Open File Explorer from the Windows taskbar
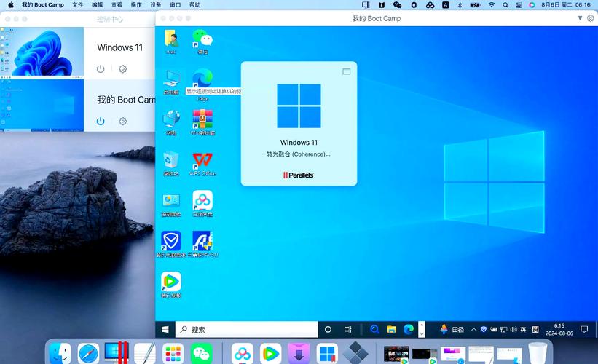 (x=392, y=329)
